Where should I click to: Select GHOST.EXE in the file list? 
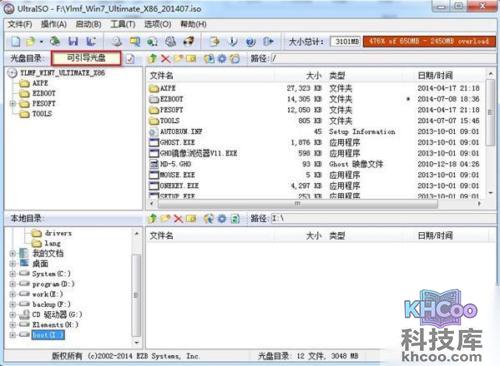[x=172, y=142]
